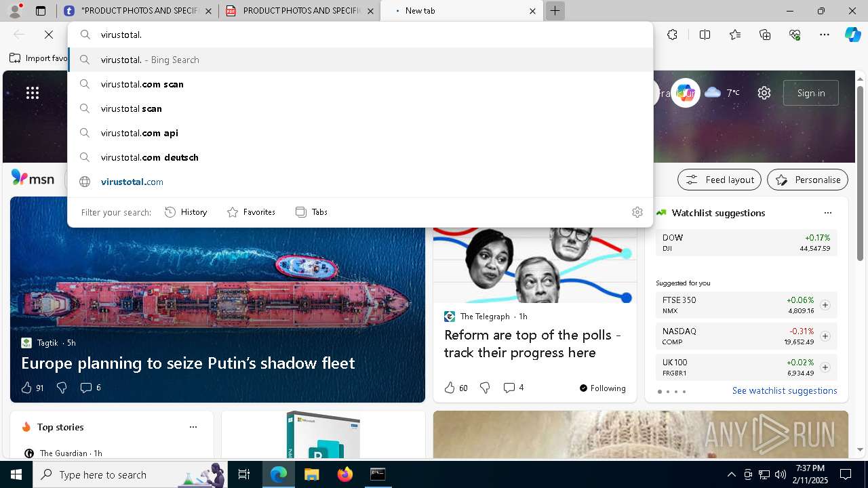Toggle Split screen icon in toolbar

(x=705, y=35)
